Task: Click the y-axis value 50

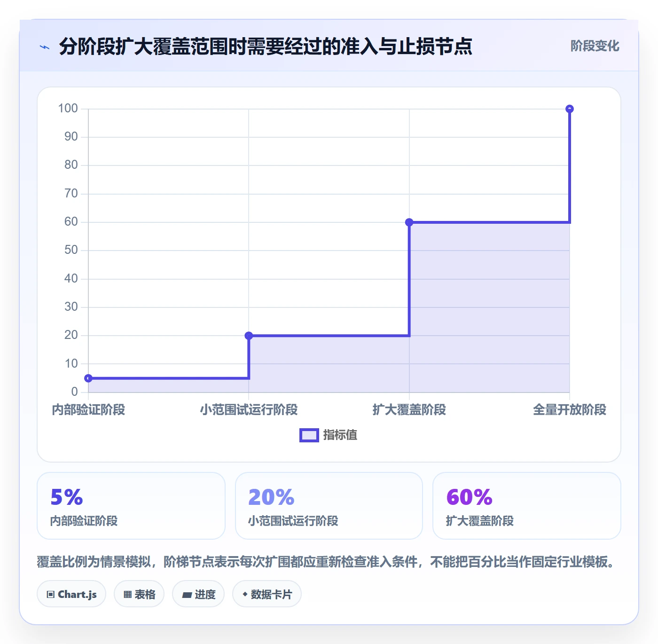Action: tap(71, 250)
